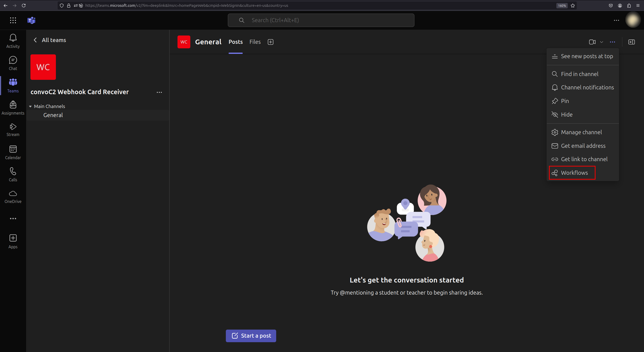
Task: Open Settings and more ellipsis in header
Action: [616, 20]
